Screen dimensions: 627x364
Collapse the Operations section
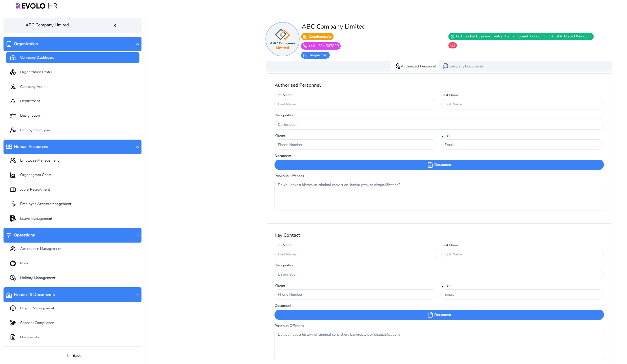137,235
